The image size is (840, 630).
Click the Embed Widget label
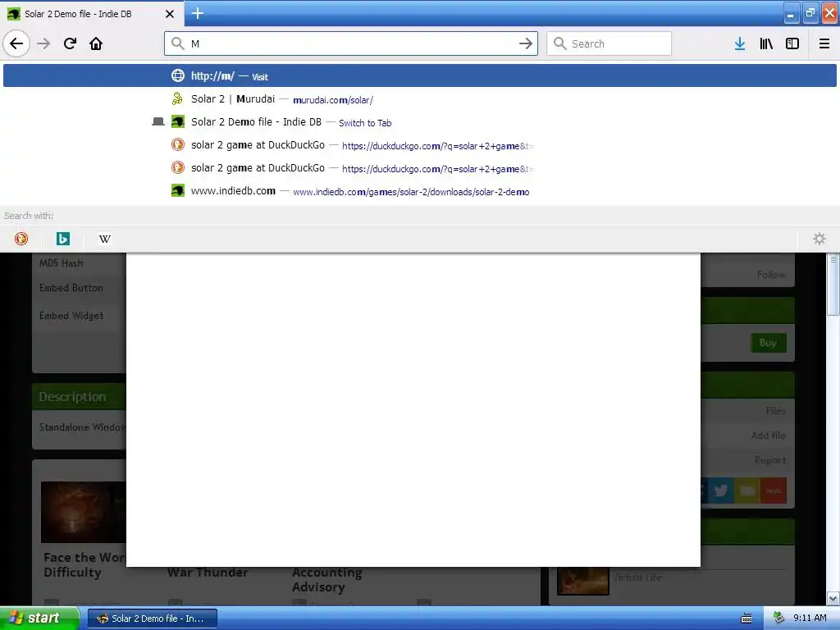click(71, 316)
